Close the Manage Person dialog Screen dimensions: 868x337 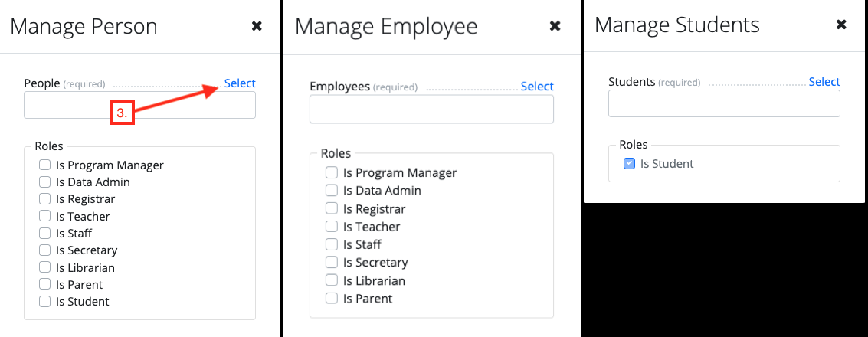[x=257, y=26]
